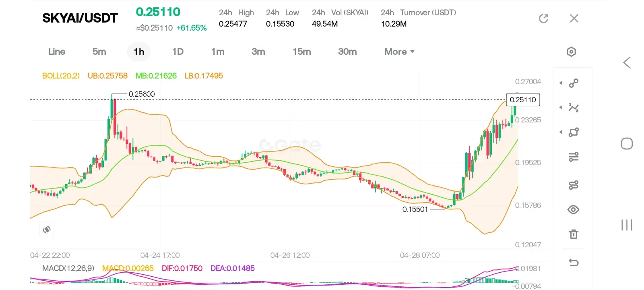Screen dimensions: 644x290
Task: Tap the MACD:0.00265 value
Action: (128, 268)
